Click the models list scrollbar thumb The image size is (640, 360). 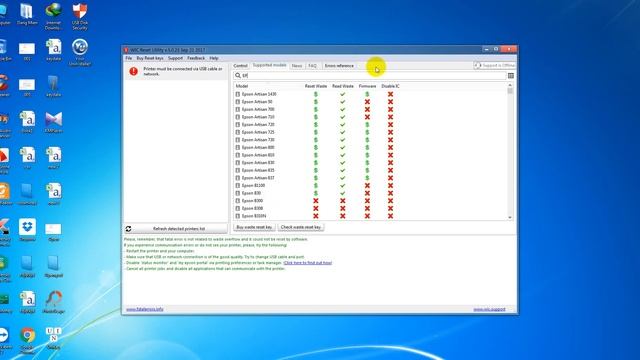(x=510, y=91)
